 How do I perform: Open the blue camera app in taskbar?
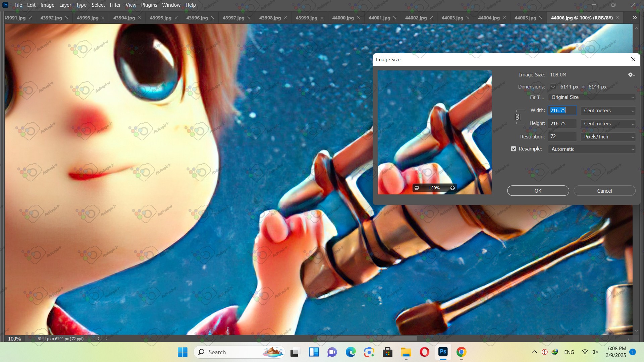tap(369, 352)
